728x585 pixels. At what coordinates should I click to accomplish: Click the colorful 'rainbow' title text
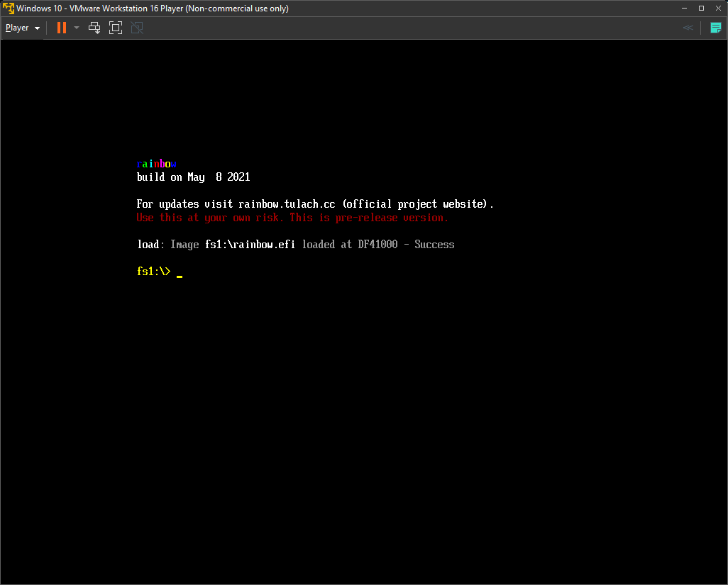coord(157,164)
